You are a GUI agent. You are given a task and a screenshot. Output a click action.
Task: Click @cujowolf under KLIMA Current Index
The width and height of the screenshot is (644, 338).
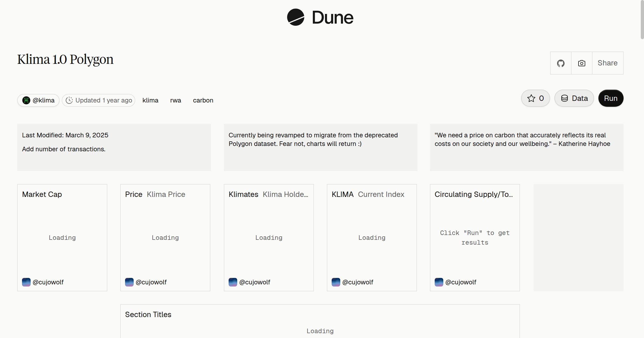tap(358, 282)
